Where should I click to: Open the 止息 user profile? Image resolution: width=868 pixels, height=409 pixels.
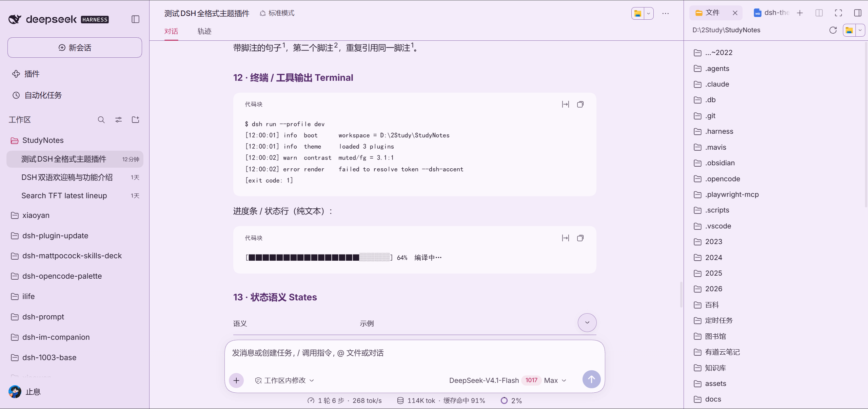point(24,392)
